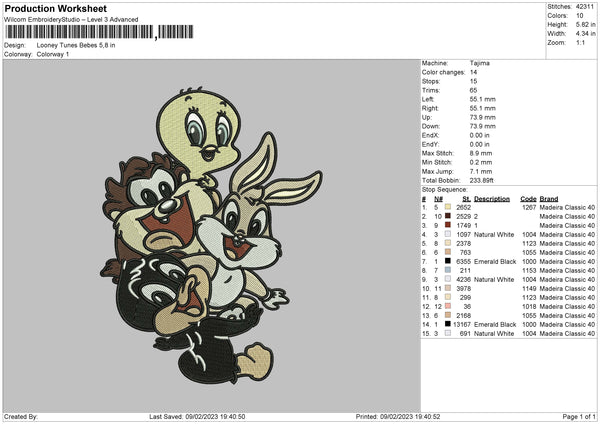Click thread code 1018 in the 36-stitch row
The width and height of the screenshot is (600, 424).
click(529, 307)
